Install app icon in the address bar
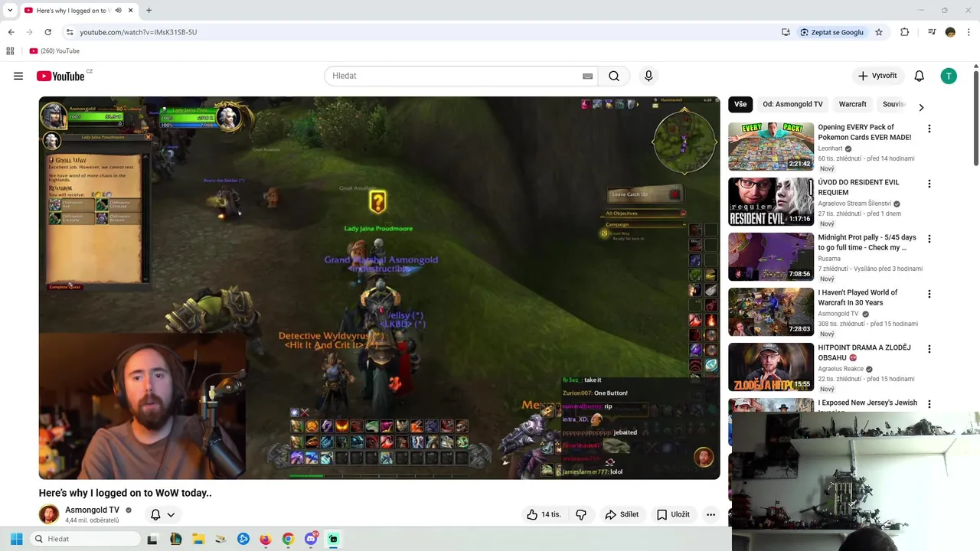This screenshot has height=551, width=980. pyautogui.click(x=786, y=32)
